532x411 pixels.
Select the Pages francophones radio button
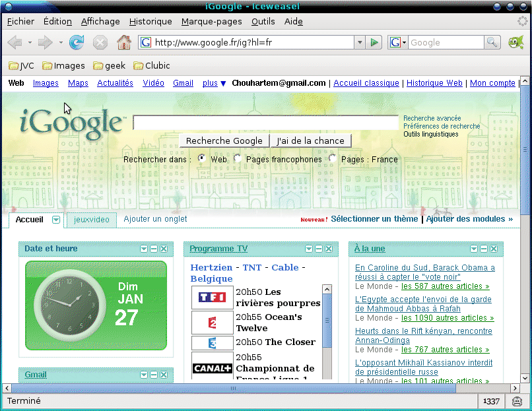coord(238,158)
